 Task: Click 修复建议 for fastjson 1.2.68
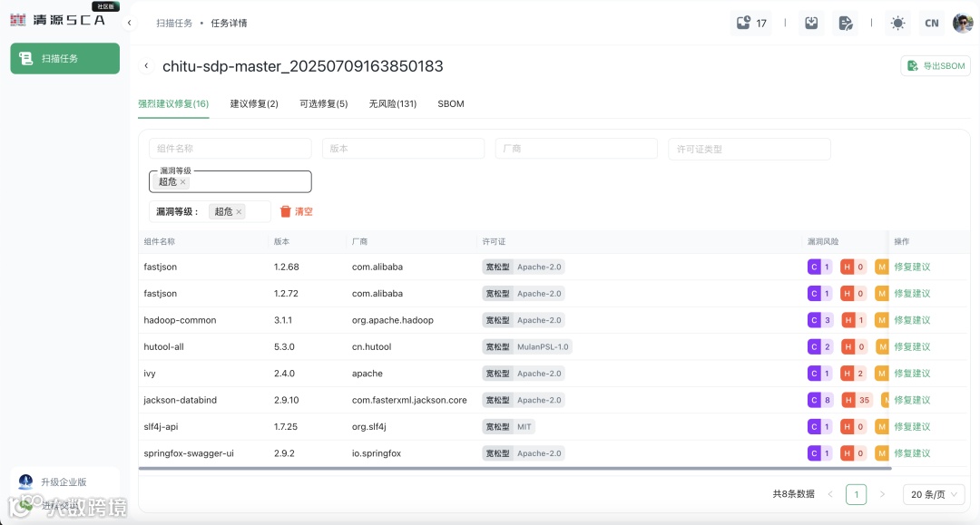(912, 267)
